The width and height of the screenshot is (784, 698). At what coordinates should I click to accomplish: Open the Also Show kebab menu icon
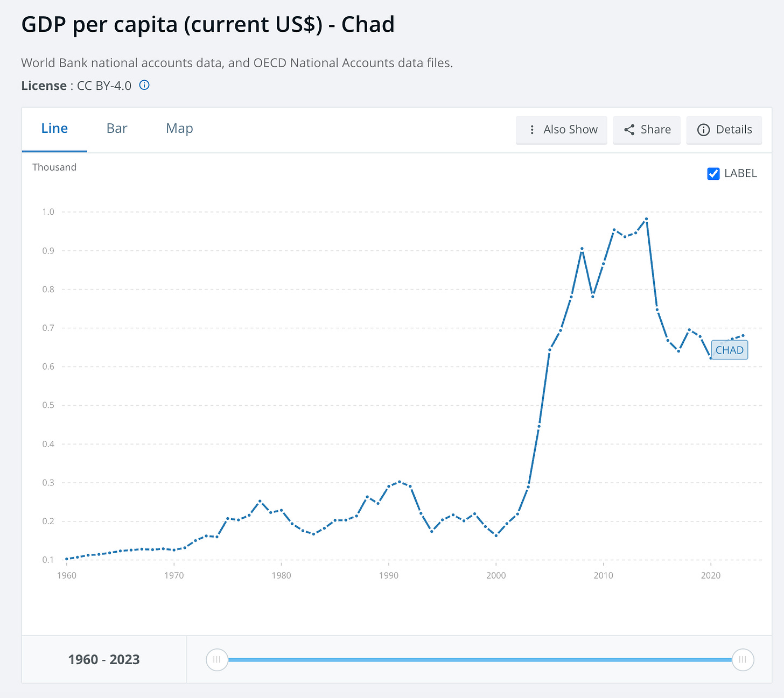pos(532,130)
